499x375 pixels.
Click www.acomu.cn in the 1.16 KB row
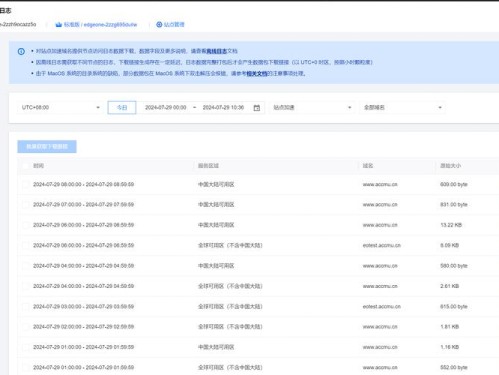click(380, 347)
